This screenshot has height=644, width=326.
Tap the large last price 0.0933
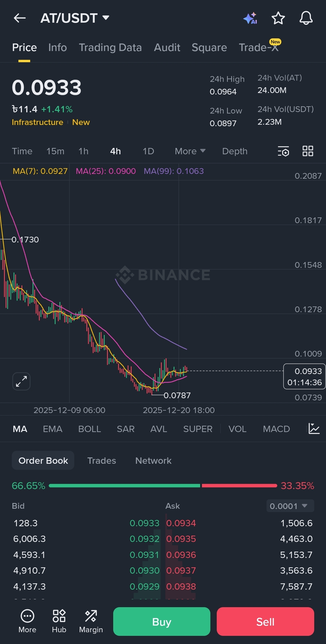(46, 88)
